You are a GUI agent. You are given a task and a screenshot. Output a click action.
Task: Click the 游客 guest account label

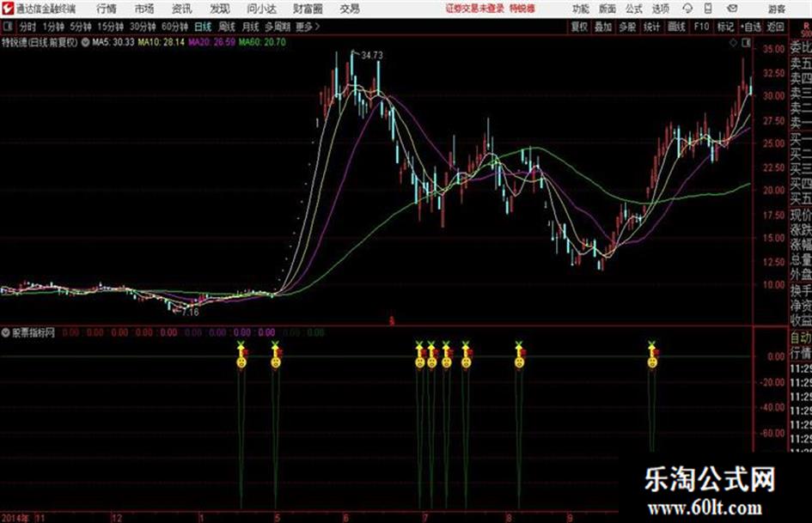click(777, 9)
